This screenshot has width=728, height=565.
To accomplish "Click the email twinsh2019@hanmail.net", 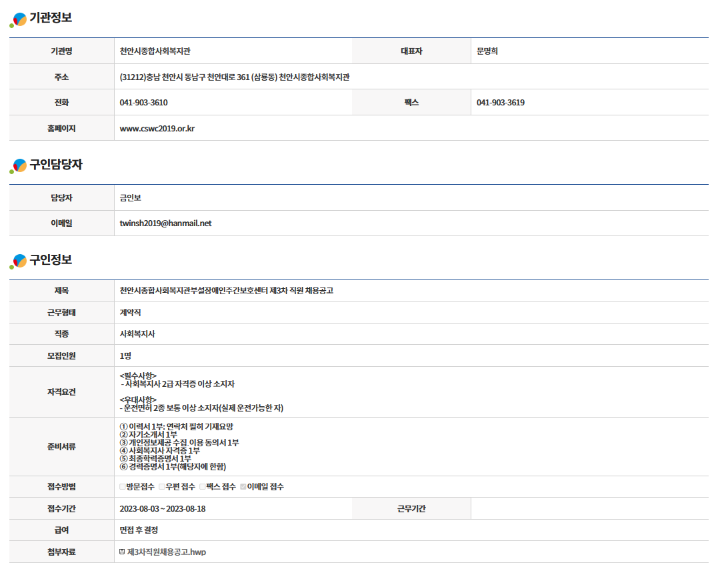I will [x=165, y=223].
